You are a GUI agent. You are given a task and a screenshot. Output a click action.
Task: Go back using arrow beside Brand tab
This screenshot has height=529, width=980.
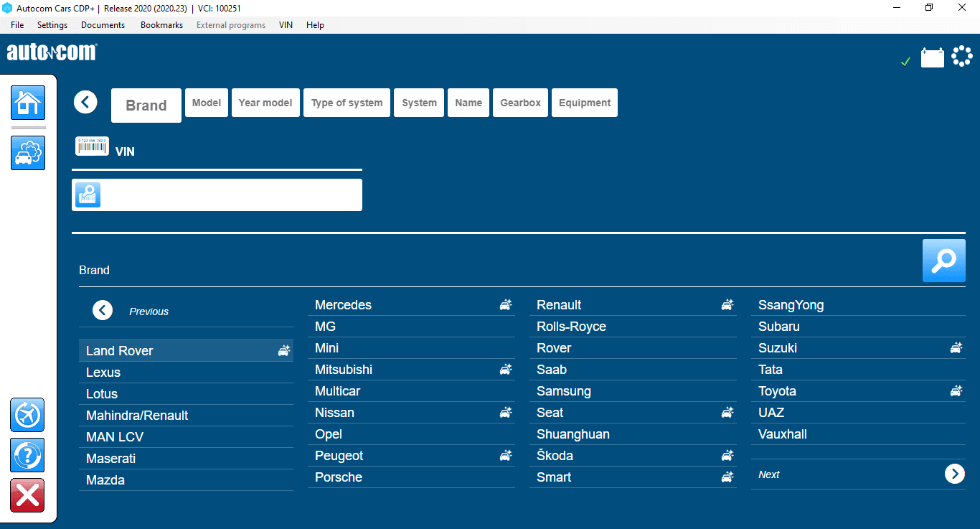pyautogui.click(x=85, y=102)
